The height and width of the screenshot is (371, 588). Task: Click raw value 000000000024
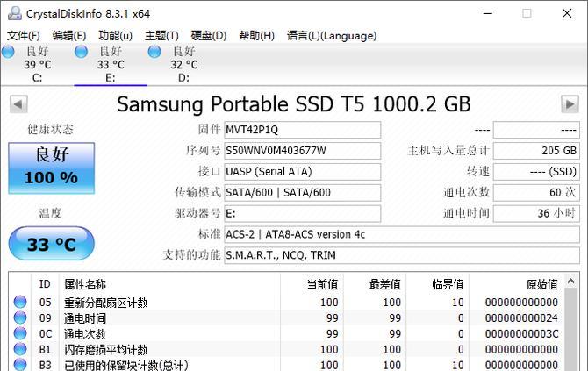pos(521,318)
